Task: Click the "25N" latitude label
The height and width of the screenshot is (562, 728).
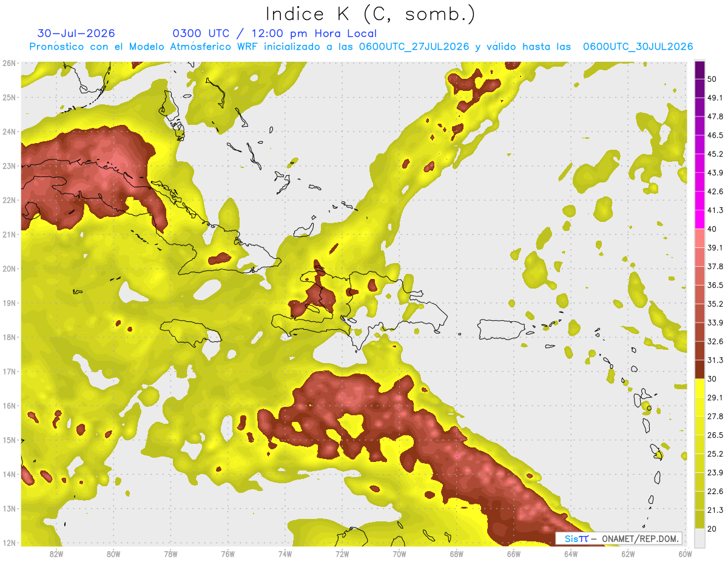Action: (x=9, y=97)
